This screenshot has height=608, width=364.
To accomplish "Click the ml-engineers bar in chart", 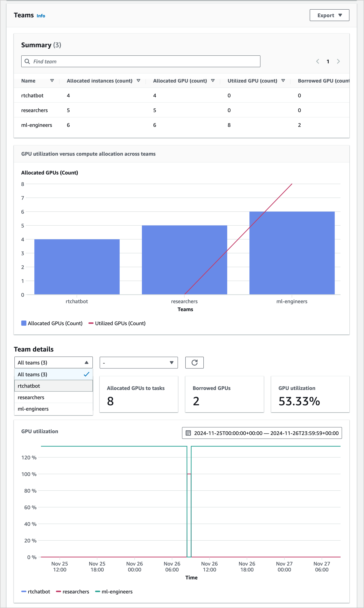I will click(x=292, y=253).
